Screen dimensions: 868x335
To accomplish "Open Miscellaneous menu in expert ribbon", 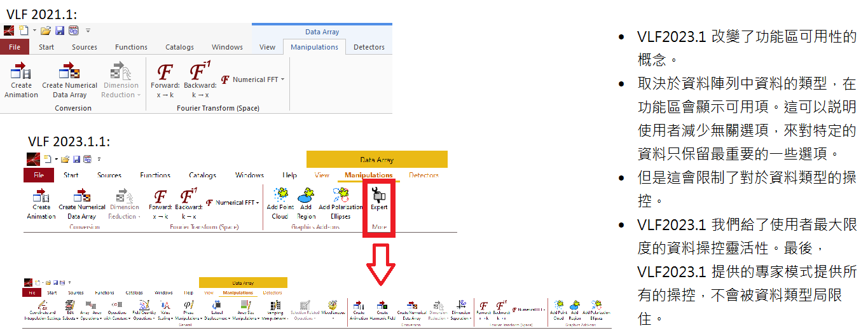I will pos(333,311).
